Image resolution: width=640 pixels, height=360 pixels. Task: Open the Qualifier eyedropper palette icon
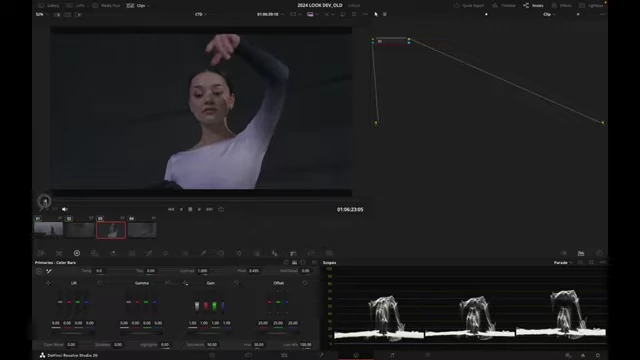pos(203,253)
